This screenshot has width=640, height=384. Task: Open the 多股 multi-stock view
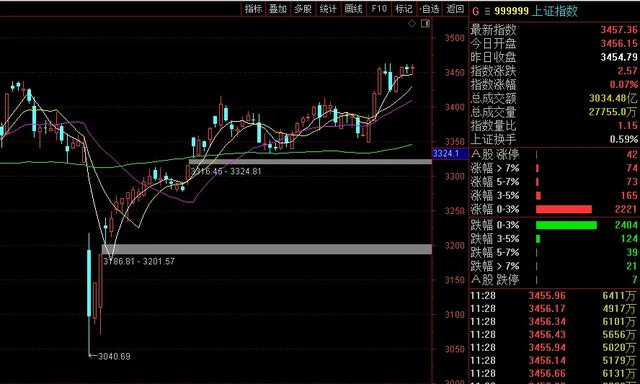click(303, 9)
